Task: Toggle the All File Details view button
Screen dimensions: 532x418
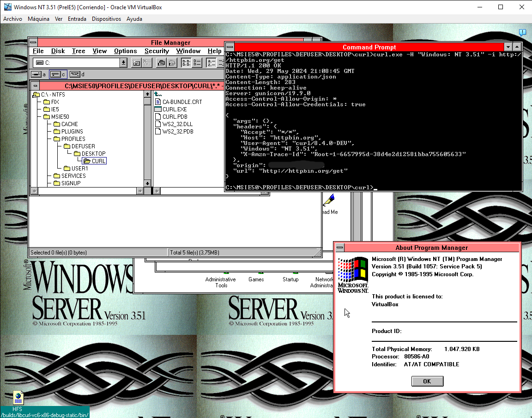Action: point(197,63)
